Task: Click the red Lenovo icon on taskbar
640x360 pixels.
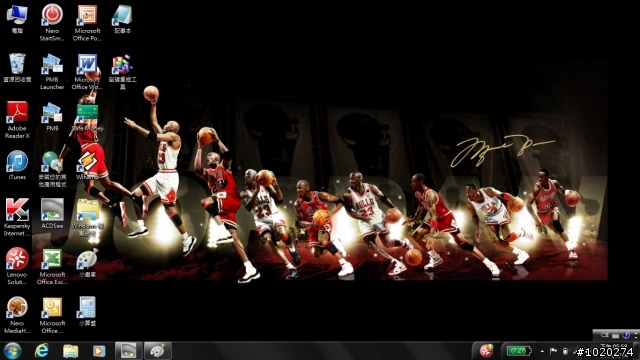Action: pyautogui.click(x=486, y=351)
